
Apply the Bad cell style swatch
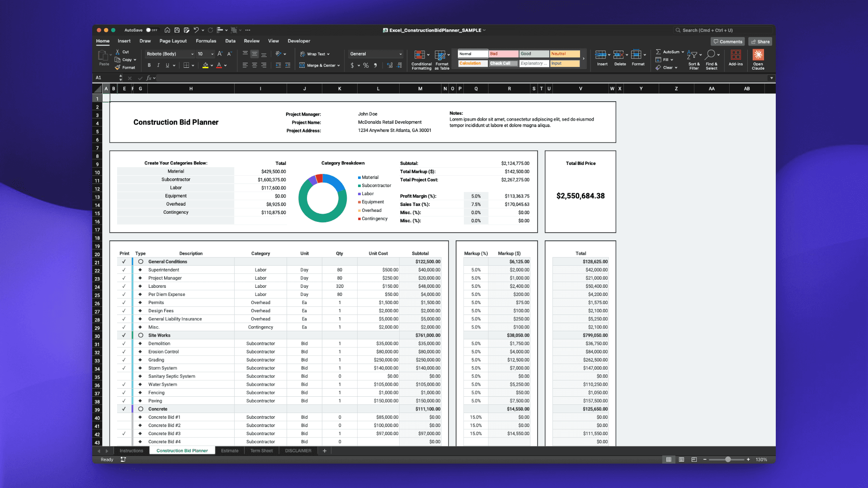click(504, 54)
